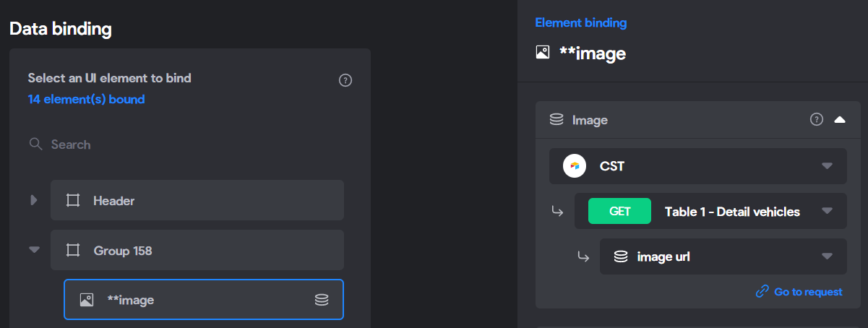Click the Header frame icon
Image resolution: width=868 pixels, height=328 pixels.
(x=72, y=200)
